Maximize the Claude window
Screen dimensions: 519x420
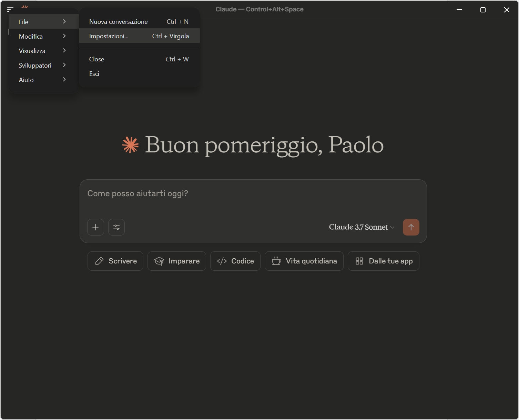point(483,10)
